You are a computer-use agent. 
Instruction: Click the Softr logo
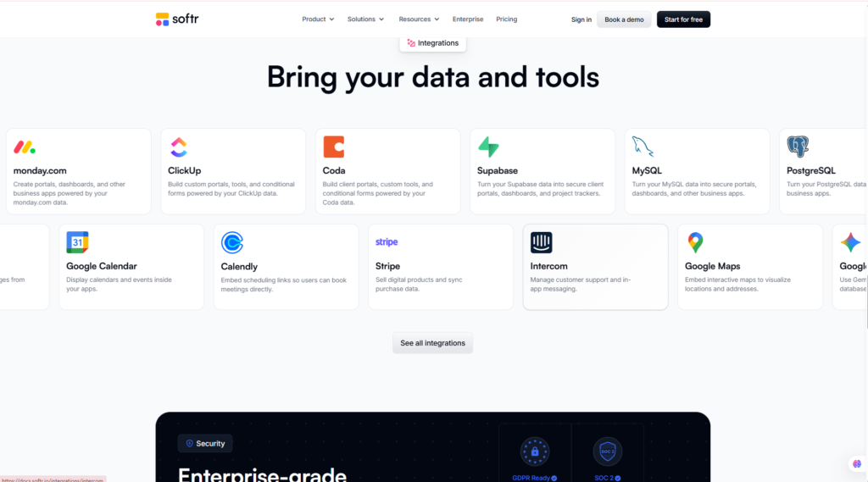[177, 19]
